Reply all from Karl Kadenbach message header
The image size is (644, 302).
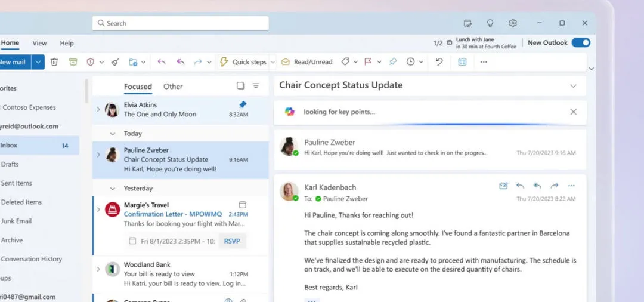click(537, 186)
